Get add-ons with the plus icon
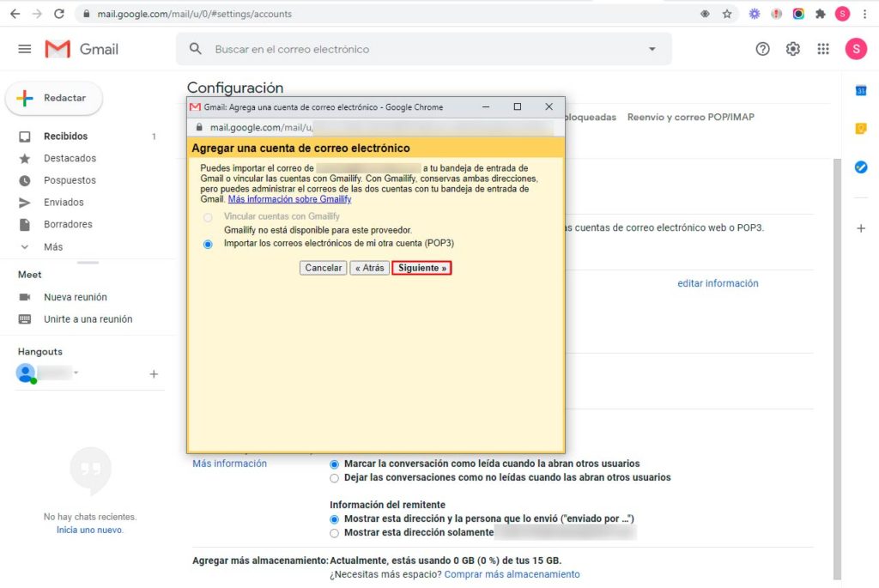This screenshot has height=588, width=879. tap(861, 228)
